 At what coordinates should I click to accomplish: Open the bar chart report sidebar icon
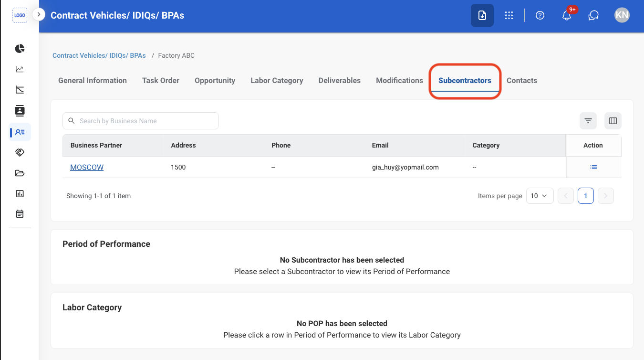coord(20,193)
